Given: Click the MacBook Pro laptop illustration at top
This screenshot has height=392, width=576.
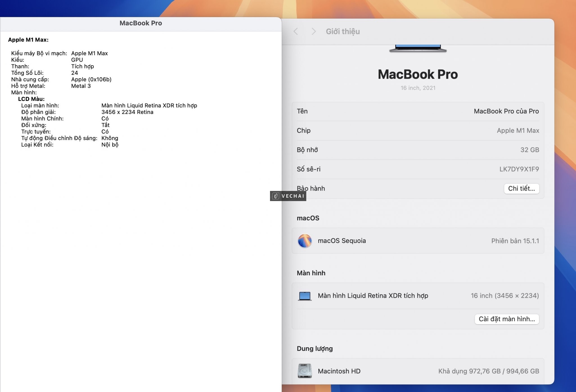Looking at the screenshot, I should pyautogui.click(x=417, y=48).
